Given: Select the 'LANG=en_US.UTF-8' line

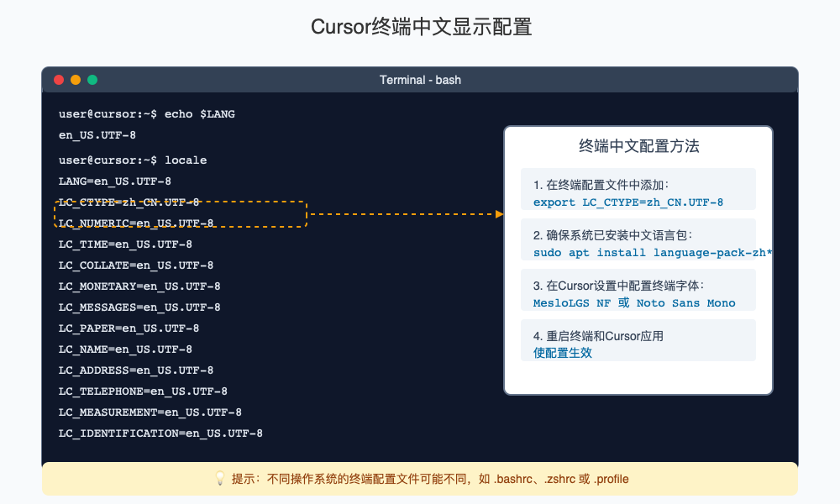Looking at the screenshot, I should tap(114, 181).
